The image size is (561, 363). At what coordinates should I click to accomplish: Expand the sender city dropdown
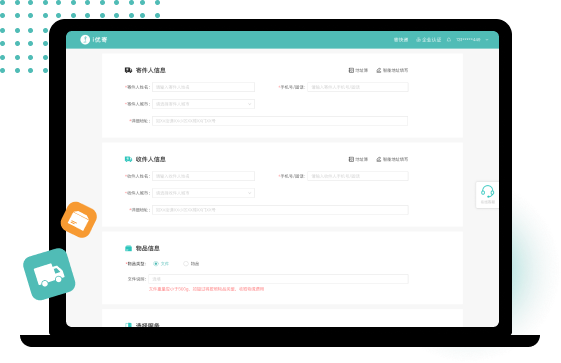coord(204,104)
